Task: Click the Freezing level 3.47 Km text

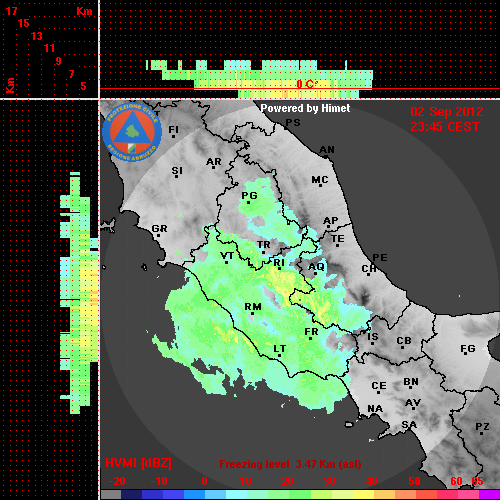Action: click(290, 464)
